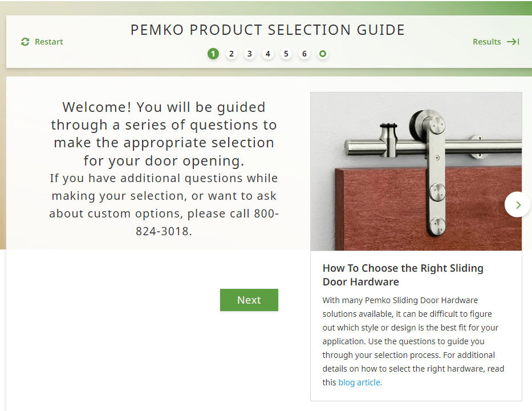Jump to step 3 of the guide

click(250, 54)
